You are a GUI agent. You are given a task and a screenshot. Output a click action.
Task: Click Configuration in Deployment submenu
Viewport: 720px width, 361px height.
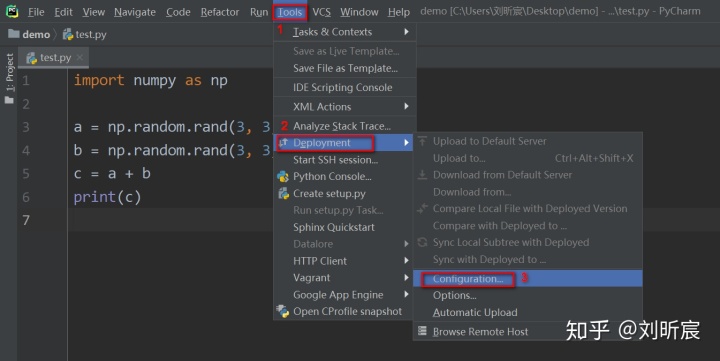coord(528,279)
